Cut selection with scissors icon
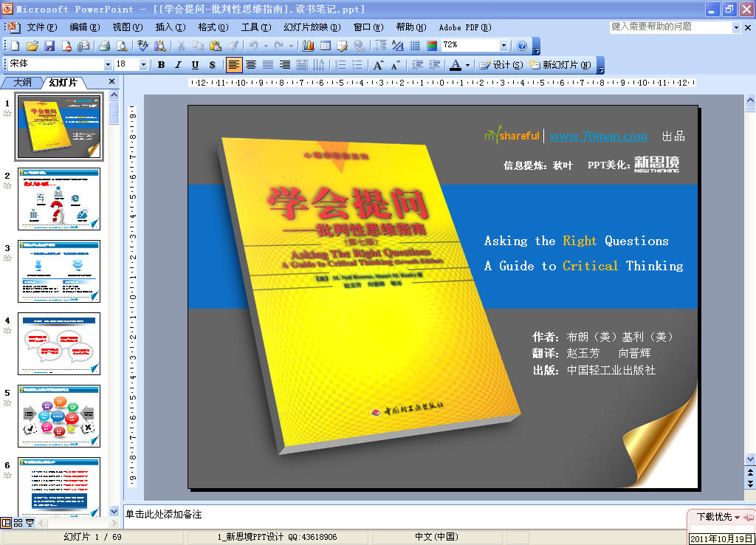The width and height of the screenshot is (756, 545). [181, 46]
